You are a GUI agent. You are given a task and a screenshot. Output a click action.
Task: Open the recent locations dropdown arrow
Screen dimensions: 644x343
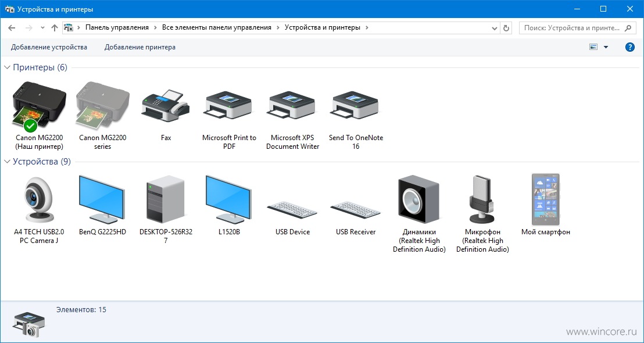pyautogui.click(x=42, y=28)
